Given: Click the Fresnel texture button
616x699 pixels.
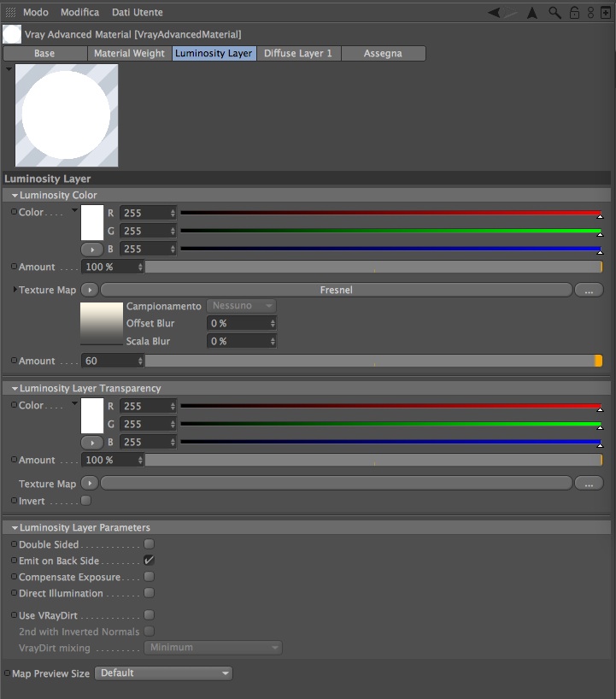Looking at the screenshot, I should click(x=337, y=290).
